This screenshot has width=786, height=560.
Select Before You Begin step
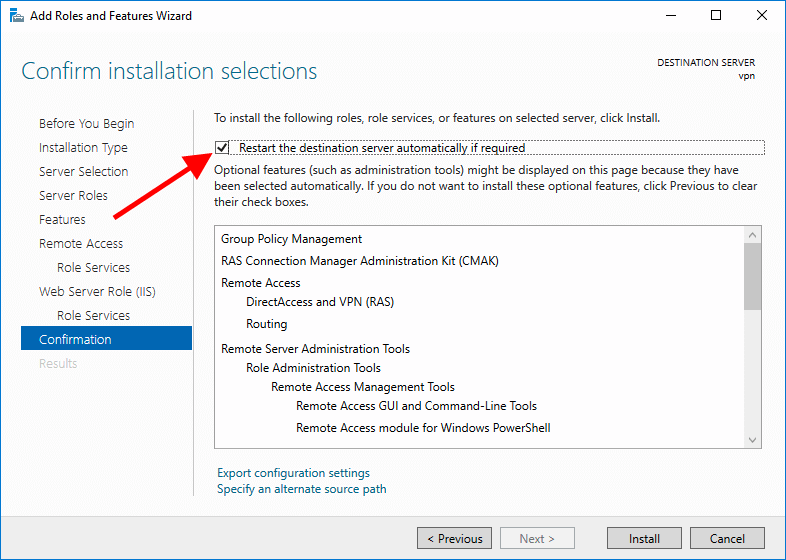86,124
